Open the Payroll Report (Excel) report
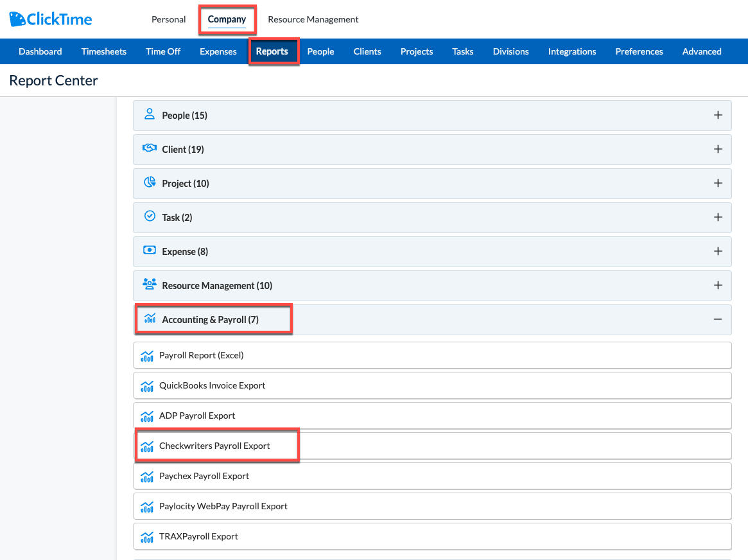Image resolution: width=748 pixels, height=560 pixels. [432, 355]
